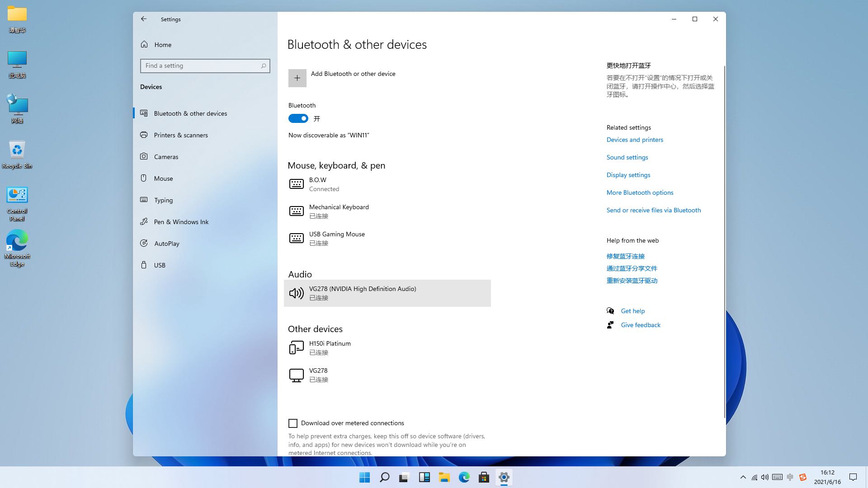This screenshot has height=488, width=868.
Task: Click More Bluetooth options link
Action: coord(640,192)
